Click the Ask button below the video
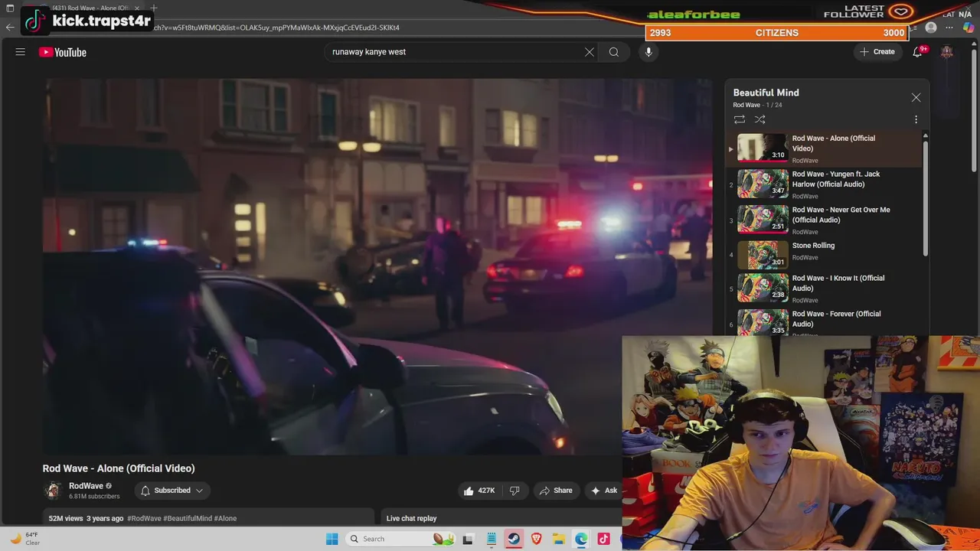 (603, 491)
